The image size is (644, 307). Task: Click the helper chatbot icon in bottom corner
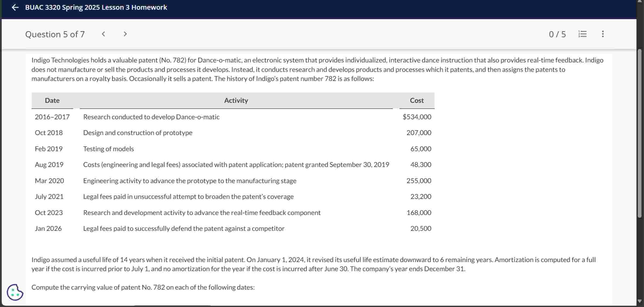(15, 292)
